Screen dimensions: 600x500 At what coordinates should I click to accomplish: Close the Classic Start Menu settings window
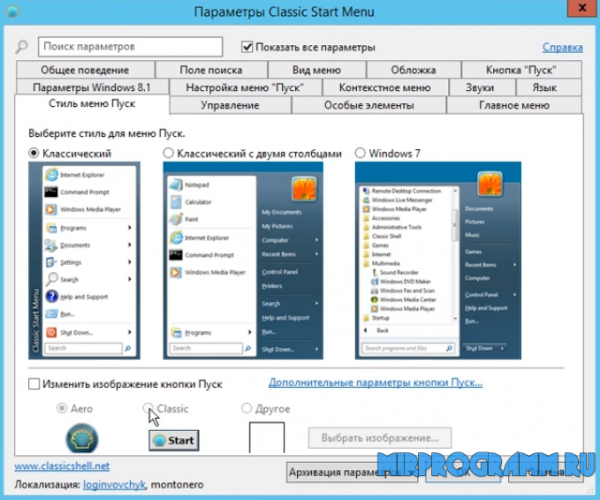click(582, 8)
